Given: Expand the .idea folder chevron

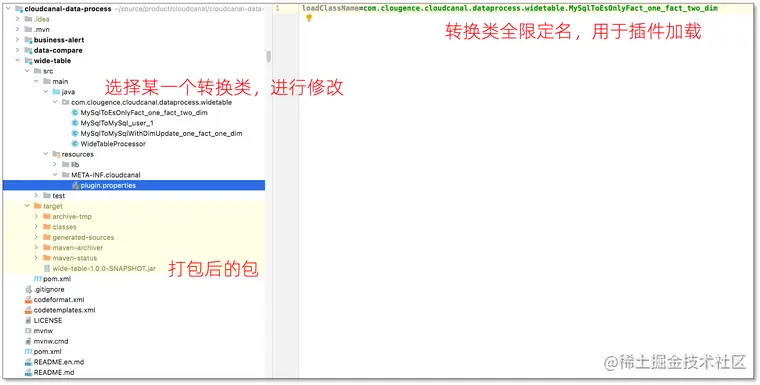Looking at the screenshot, I should (17, 19).
